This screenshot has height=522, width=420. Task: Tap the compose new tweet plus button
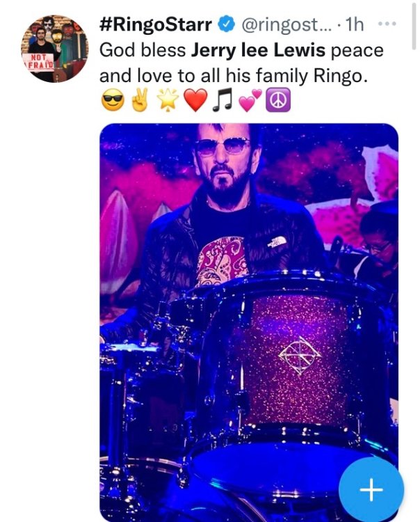pos(371,489)
